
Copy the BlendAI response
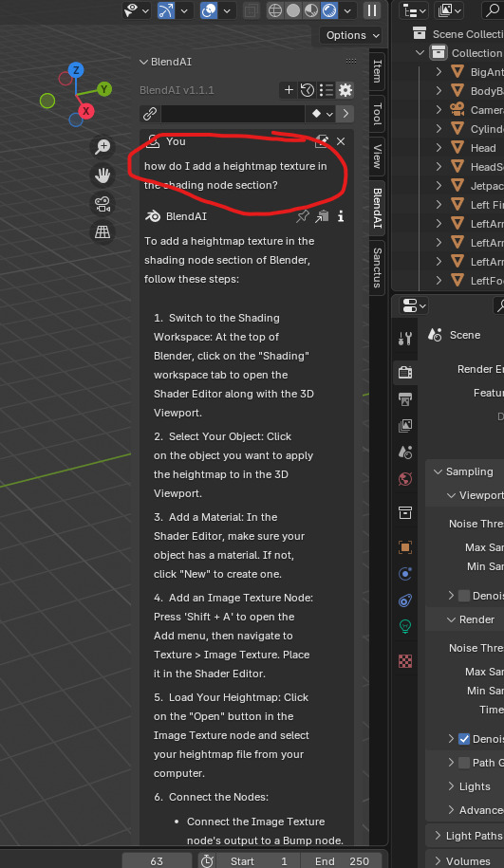[x=322, y=216]
